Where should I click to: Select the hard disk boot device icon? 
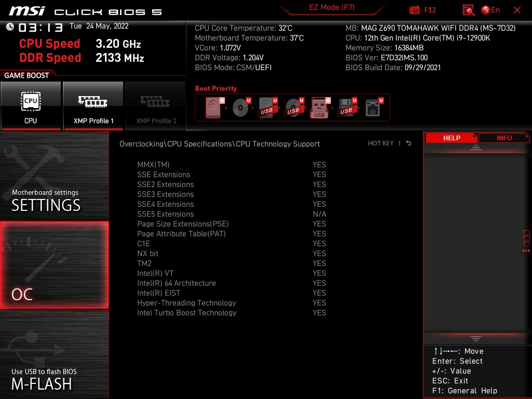point(215,108)
